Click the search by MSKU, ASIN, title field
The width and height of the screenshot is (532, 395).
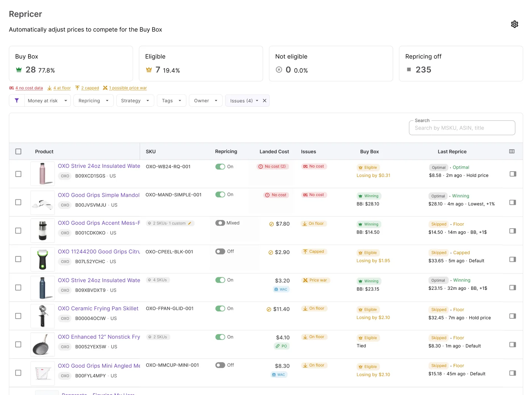(462, 128)
